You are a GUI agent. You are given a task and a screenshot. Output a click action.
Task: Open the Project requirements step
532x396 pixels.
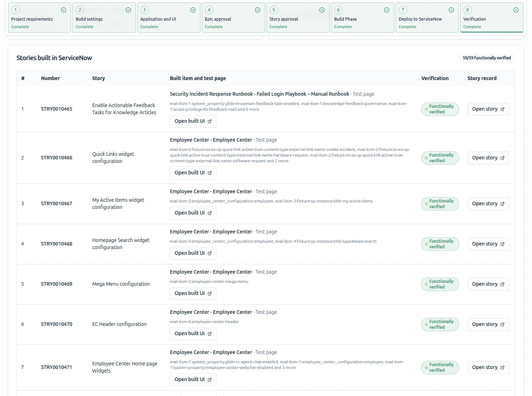(39, 18)
